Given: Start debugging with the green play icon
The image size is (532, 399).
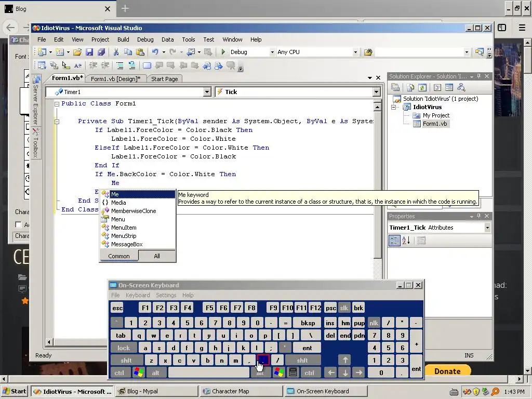Looking at the screenshot, I should (x=223, y=52).
